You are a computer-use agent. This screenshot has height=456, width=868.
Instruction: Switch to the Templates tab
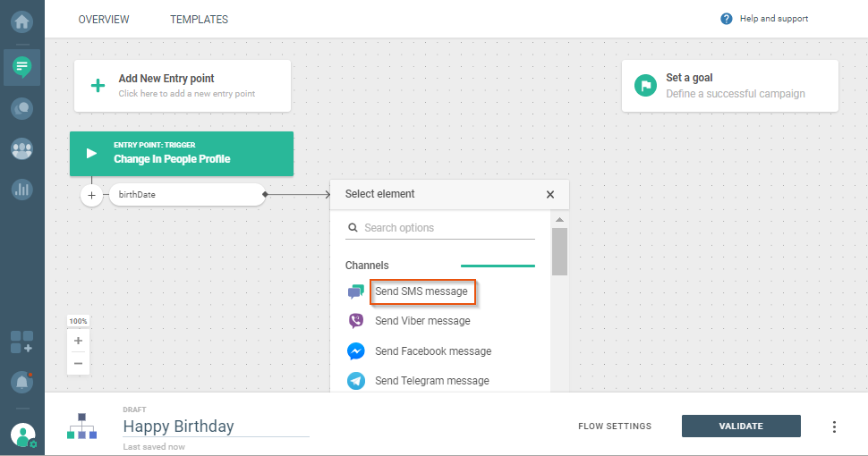tap(199, 20)
